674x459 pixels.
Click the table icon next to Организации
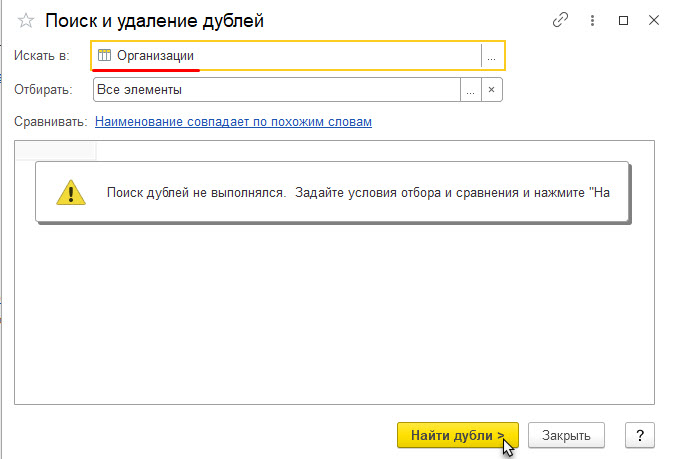click(x=105, y=56)
